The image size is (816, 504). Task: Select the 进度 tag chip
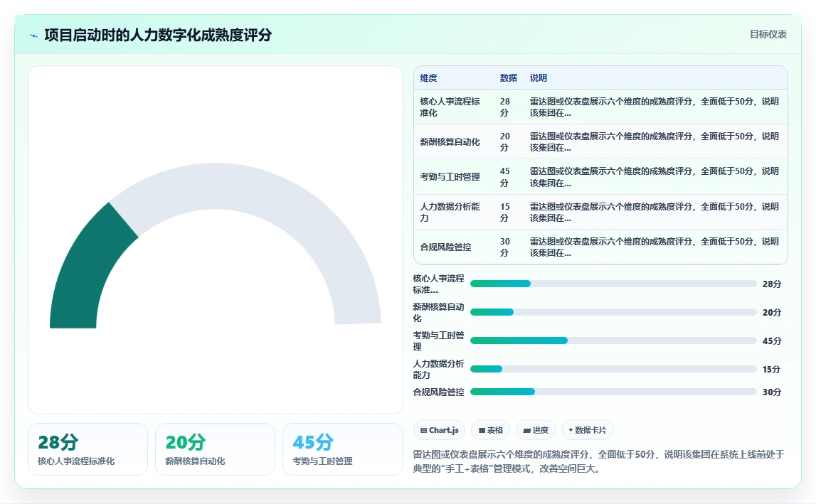pyautogui.click(x=536, y=430)
